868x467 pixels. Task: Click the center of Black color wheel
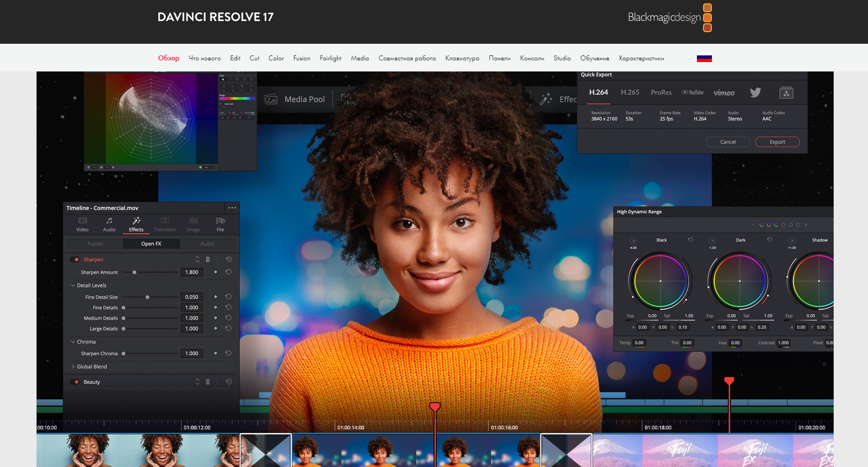pyautogui.click(x=660, y=281)
